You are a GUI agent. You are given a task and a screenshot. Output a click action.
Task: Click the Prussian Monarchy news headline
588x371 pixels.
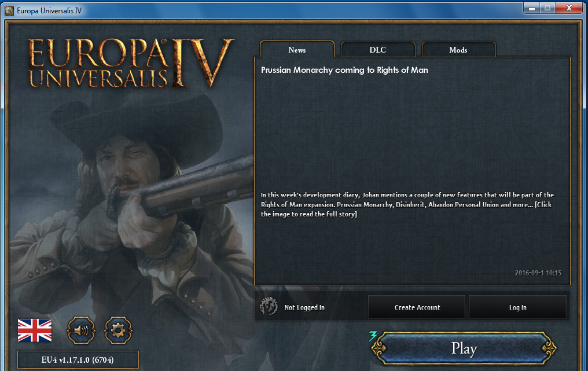point(344,70)
